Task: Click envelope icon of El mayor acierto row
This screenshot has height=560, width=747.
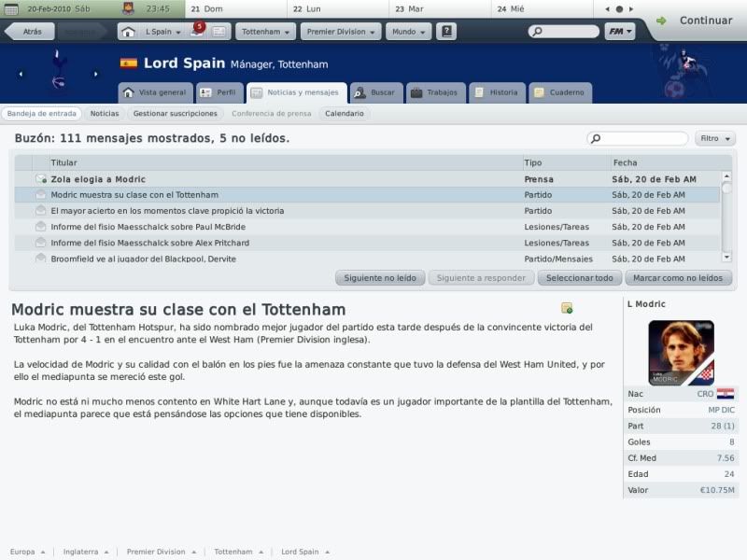Action: coord(41,211)
